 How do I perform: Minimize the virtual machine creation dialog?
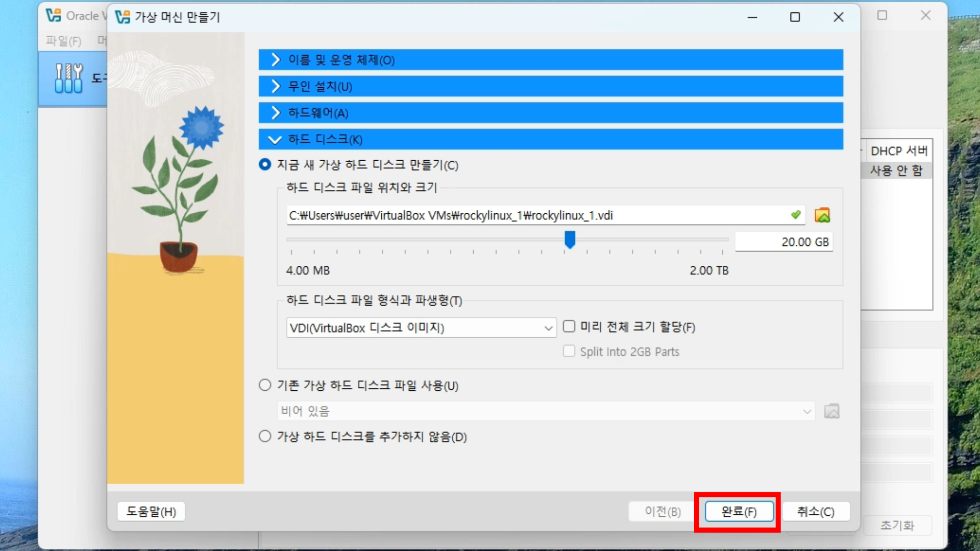coord(752,17)
